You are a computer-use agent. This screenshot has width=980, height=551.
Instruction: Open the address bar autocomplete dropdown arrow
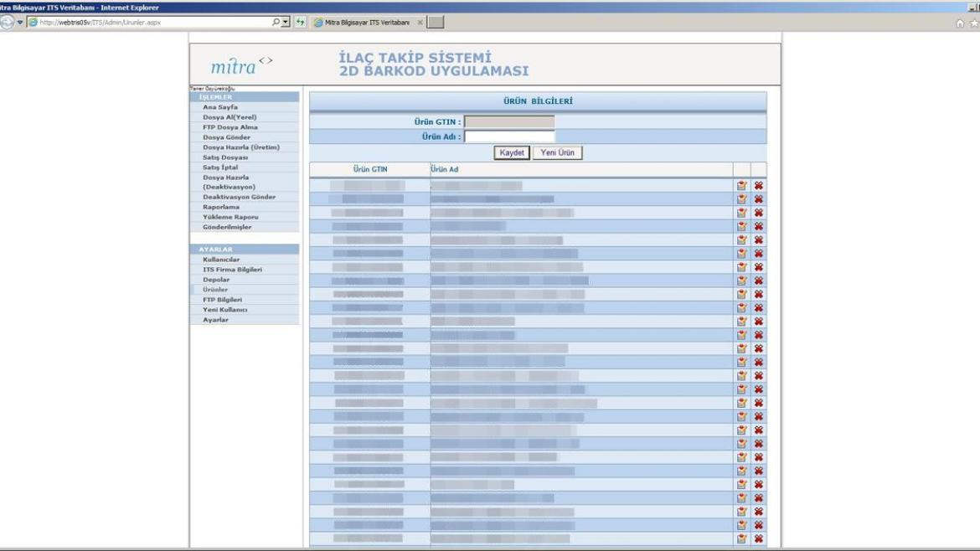tap(286, 22)
